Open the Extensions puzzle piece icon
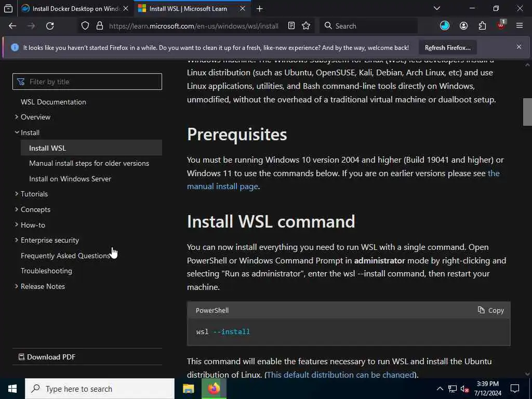This screenshot has height=399, width=532. click(x=482, y=26)
